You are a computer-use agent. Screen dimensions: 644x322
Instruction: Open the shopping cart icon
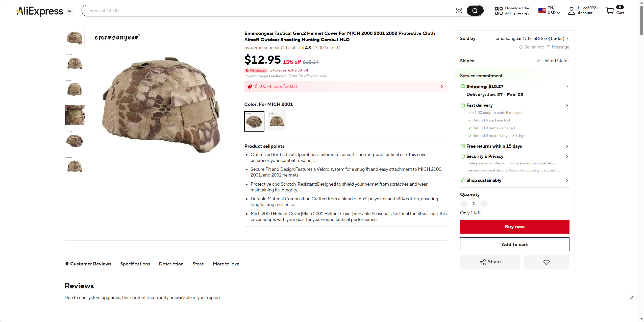point(610,11)
